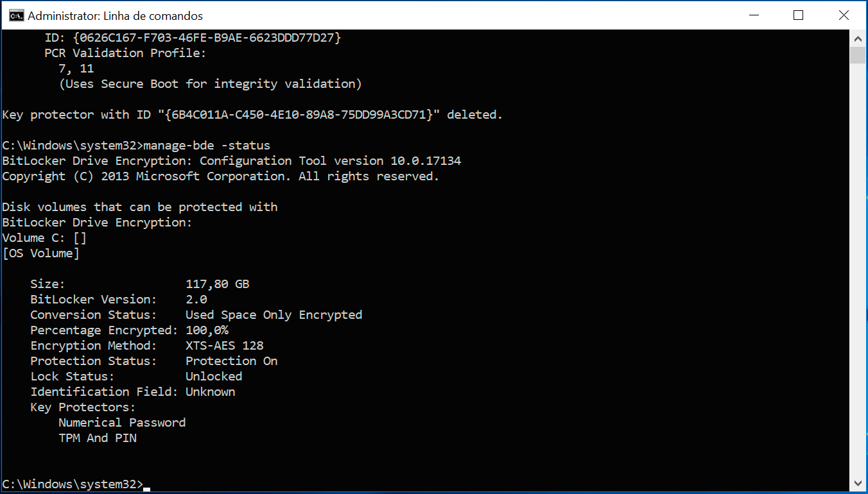Click the '[OS Volume]' label
This screenshot has height=494, width=868.
click(41, 253)
